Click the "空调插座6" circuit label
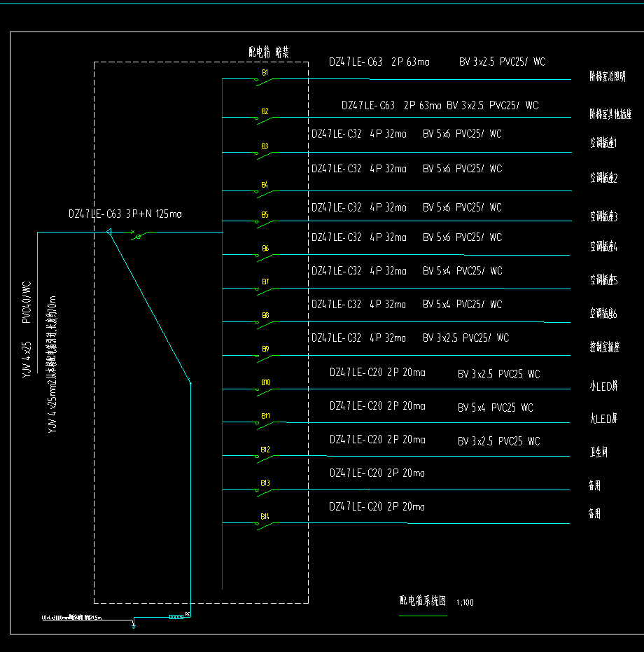This screenshot has height=652, width=644. tap(603, 313)
